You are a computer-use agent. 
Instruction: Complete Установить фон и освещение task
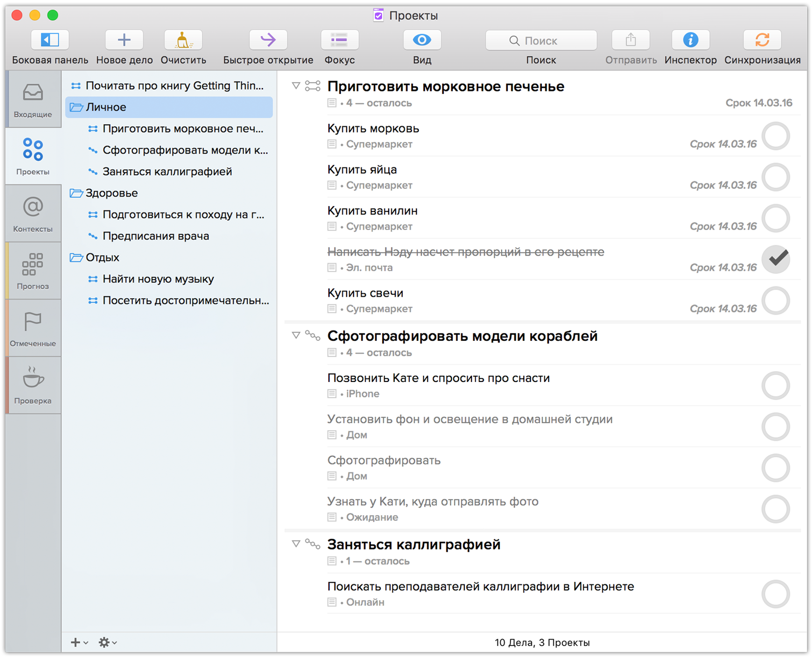(x=776, y=427)
